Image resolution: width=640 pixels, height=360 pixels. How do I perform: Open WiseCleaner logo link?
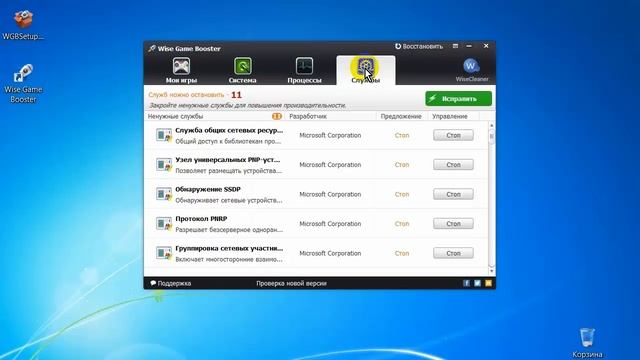[x=472, y=69]
